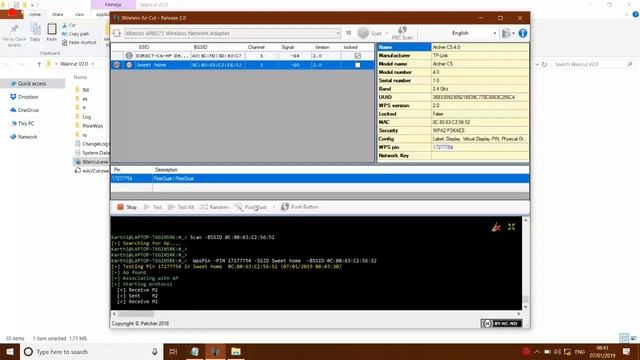Screen dimensions: 640x360
Task: Click the Explorer refresh icon
Action: click(544, 64)
